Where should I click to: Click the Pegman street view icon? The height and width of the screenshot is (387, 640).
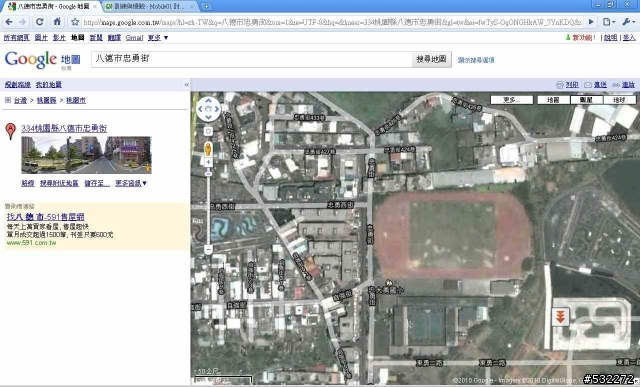point(208,148)
